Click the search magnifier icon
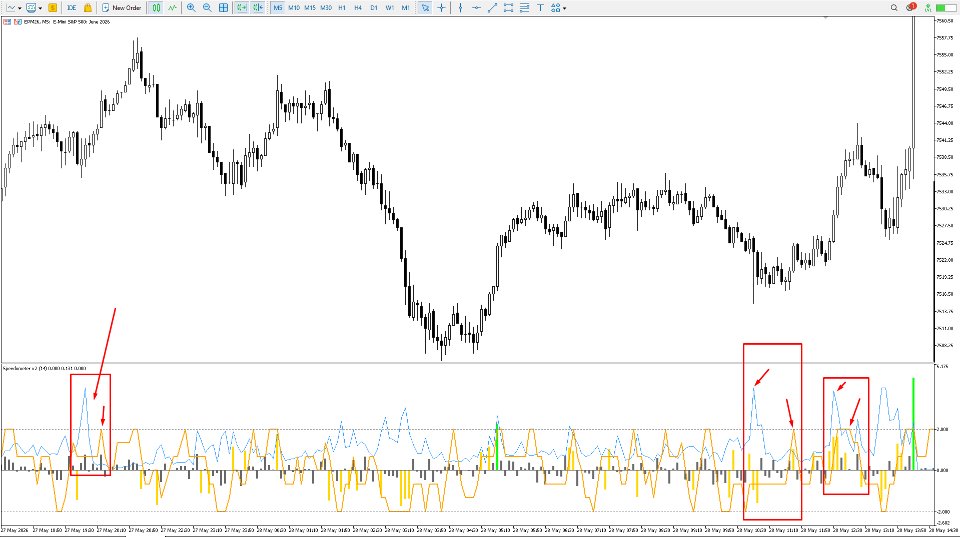 894,8
